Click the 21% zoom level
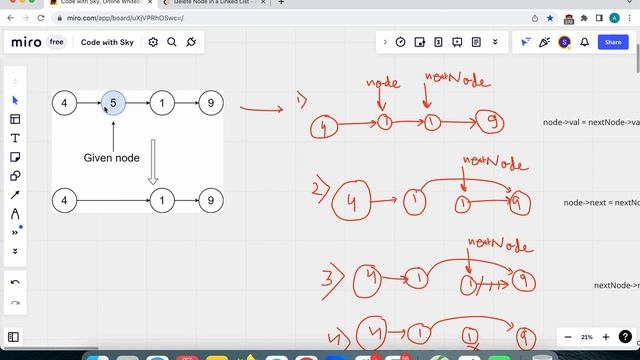 click(587, 337)
